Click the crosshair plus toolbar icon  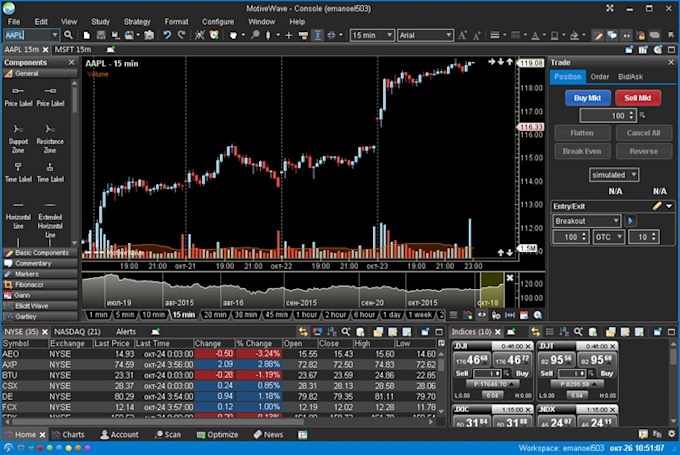point(288,35)
